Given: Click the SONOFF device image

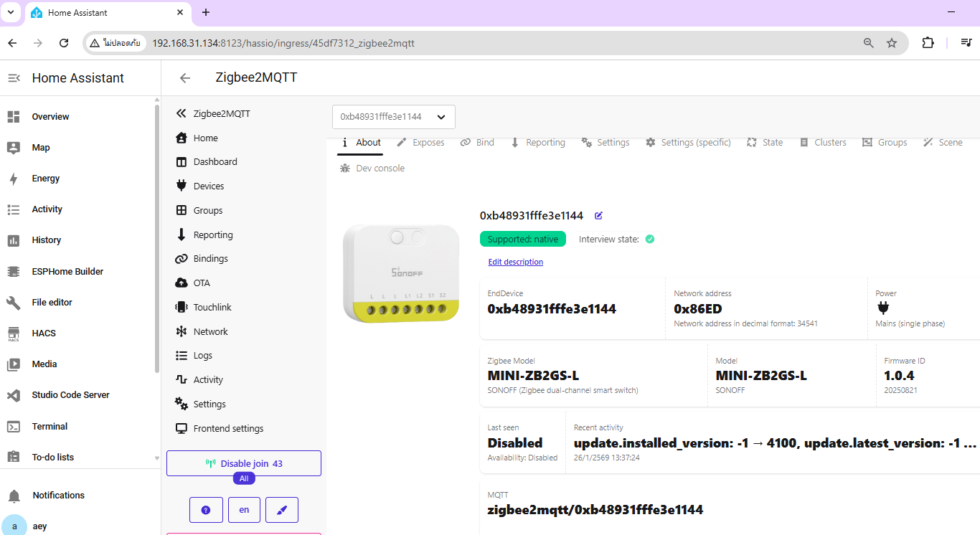Looking at the screenshot, I should click(x=400, y=273).
